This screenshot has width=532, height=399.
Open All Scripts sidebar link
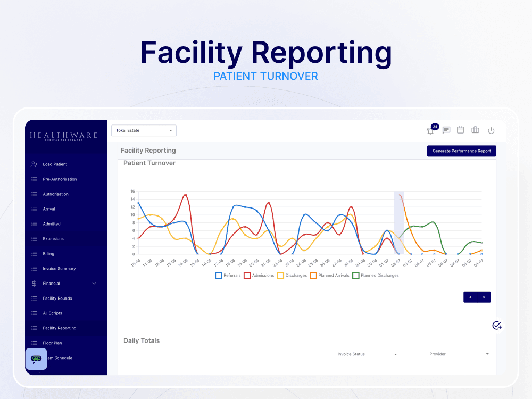coord(52,313)
